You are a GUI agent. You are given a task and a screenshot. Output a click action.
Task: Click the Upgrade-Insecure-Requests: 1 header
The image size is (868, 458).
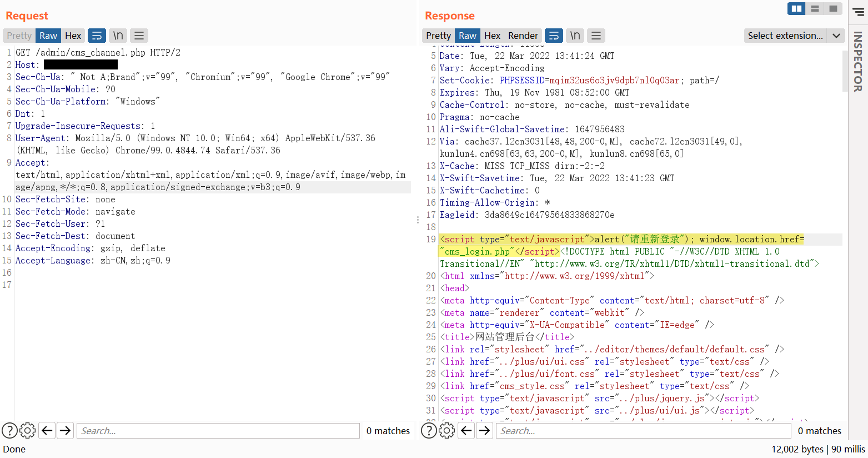85,126
